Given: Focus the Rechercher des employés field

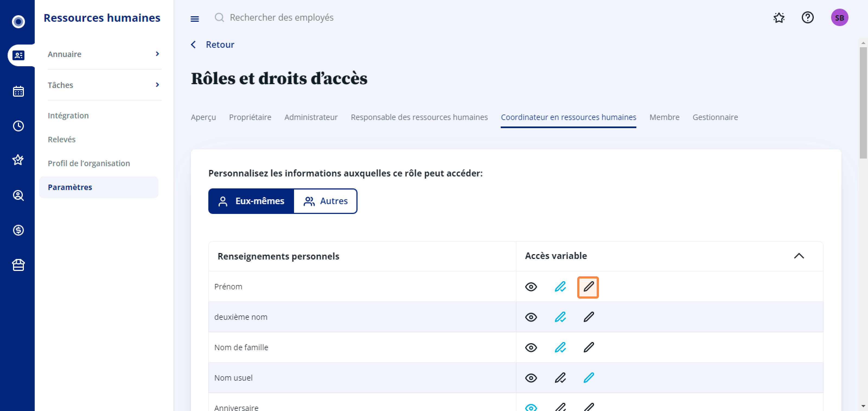Looking at the screenshot, I should pos(281,17).
